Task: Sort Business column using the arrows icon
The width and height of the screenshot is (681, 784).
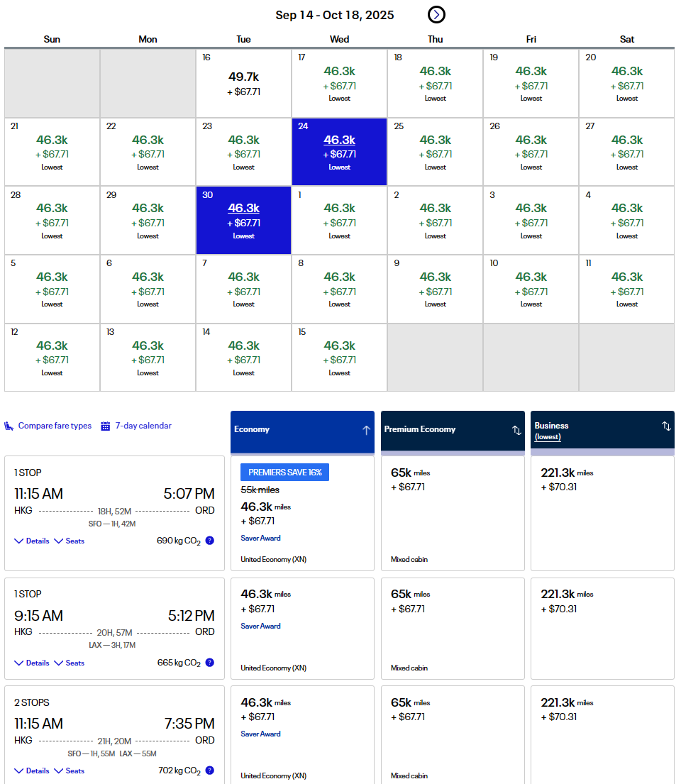Action: 665,426
